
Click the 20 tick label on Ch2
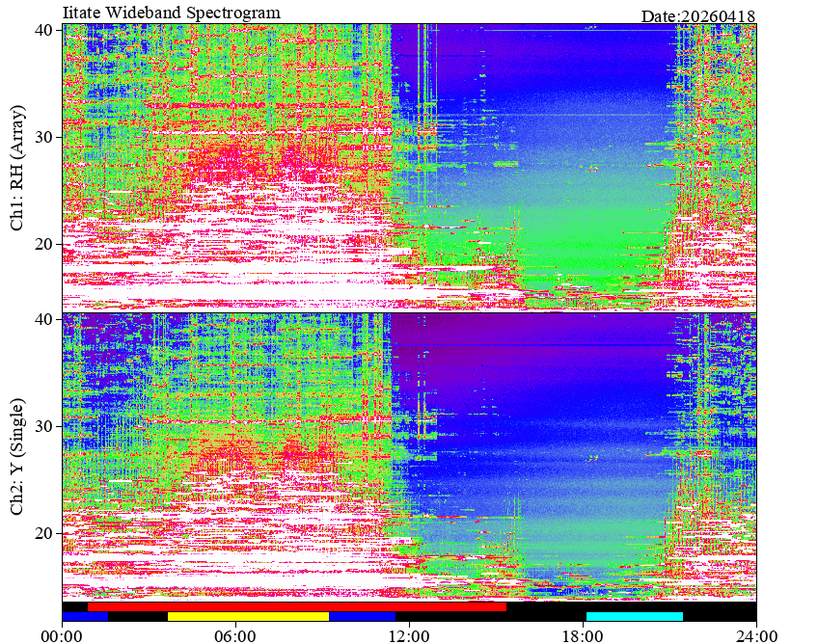(43, 533)
